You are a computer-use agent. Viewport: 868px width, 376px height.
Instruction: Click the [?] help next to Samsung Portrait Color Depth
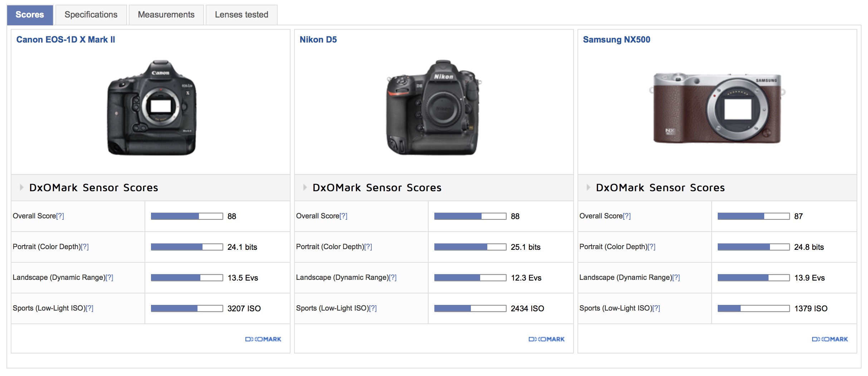point(652,247)
